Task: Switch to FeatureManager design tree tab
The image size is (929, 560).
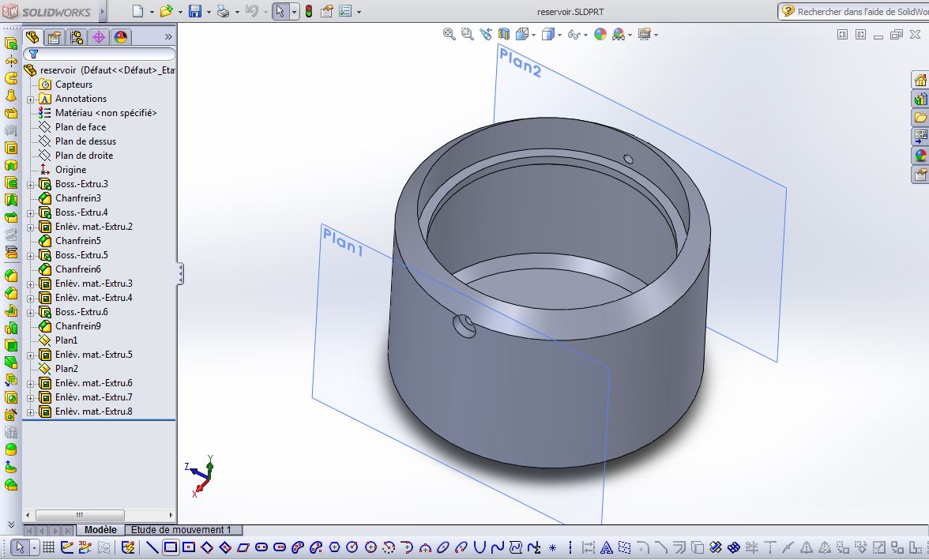Action: pos(32,37)
